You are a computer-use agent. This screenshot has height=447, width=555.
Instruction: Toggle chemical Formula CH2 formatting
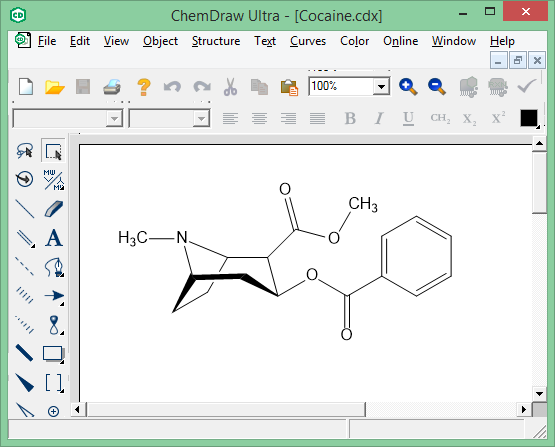click(440, 118)
